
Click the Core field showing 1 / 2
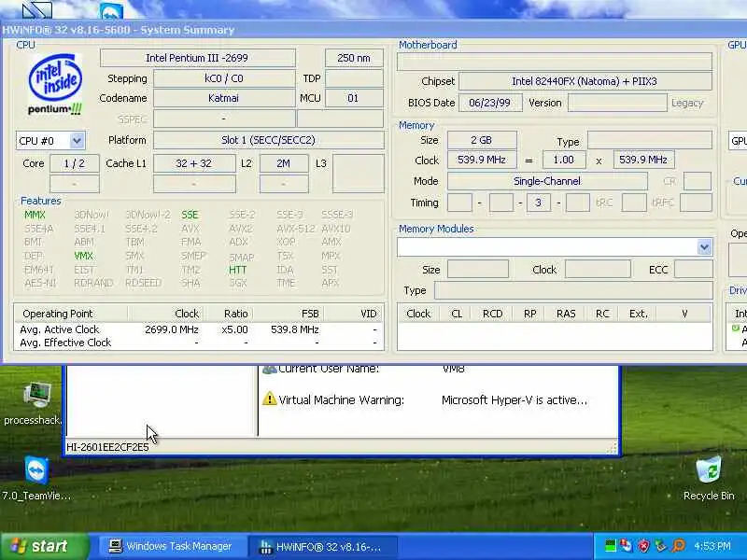[x=75, y=163]
